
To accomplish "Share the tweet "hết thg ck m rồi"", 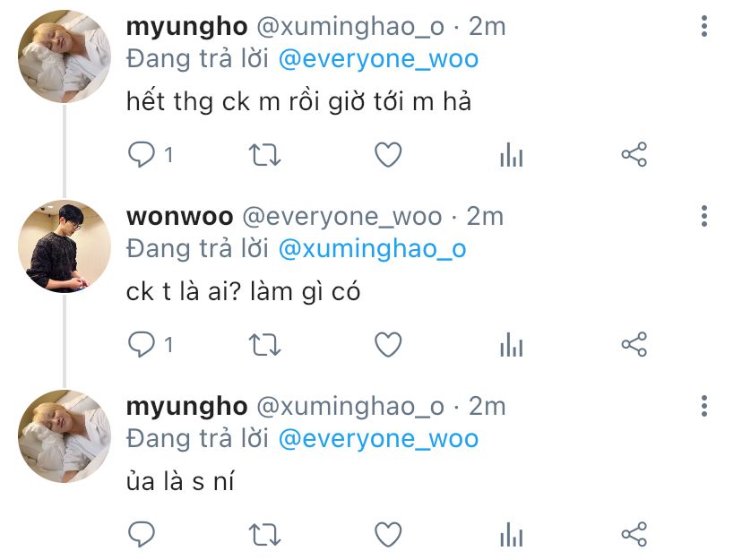I will click(634, 154).
